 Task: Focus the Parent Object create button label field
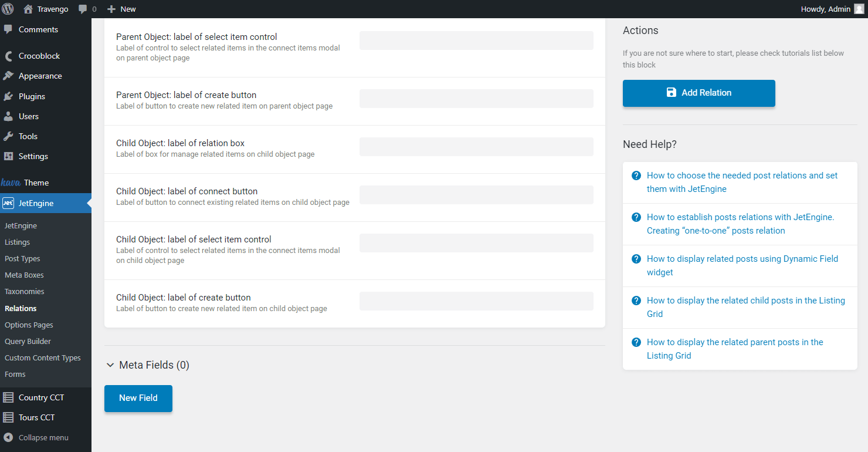coord(476,99)
